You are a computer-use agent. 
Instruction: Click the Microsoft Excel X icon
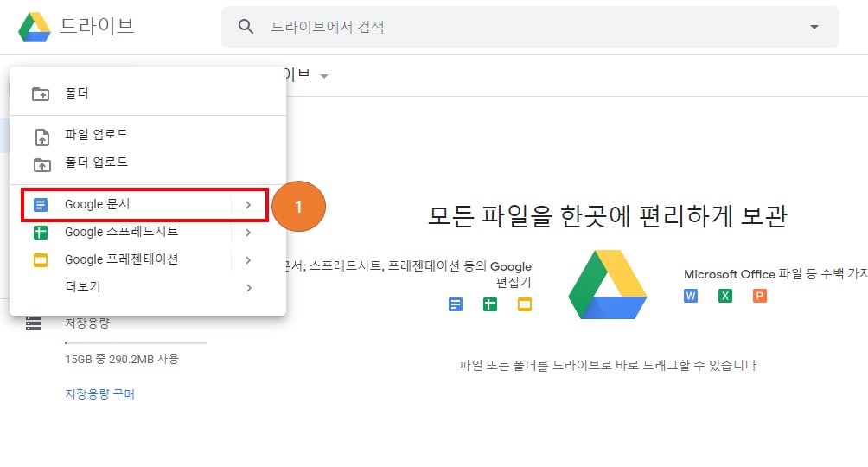pos(725,296)
